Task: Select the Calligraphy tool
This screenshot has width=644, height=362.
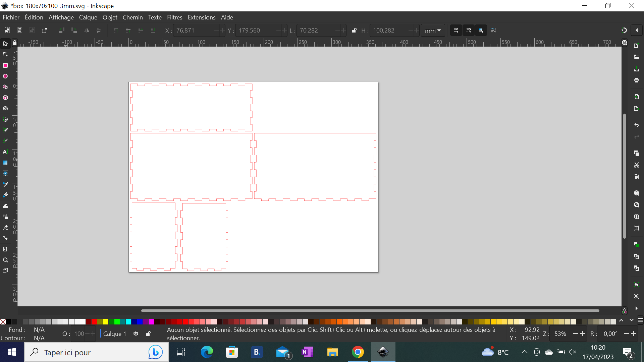Action: [x=5, y=141]
